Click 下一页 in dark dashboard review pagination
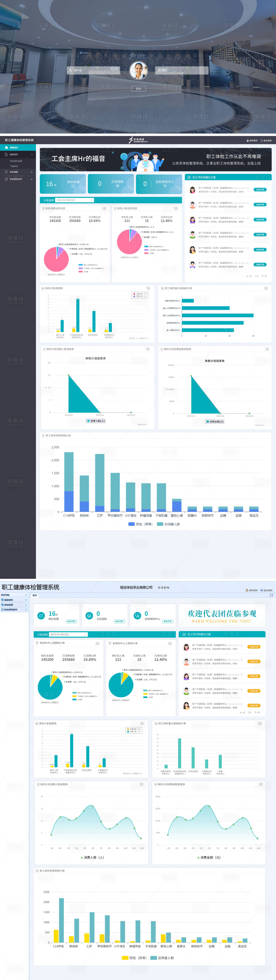The height and width of the screenshot is (980, 276). pyautogui.click(x=264, y=276)
